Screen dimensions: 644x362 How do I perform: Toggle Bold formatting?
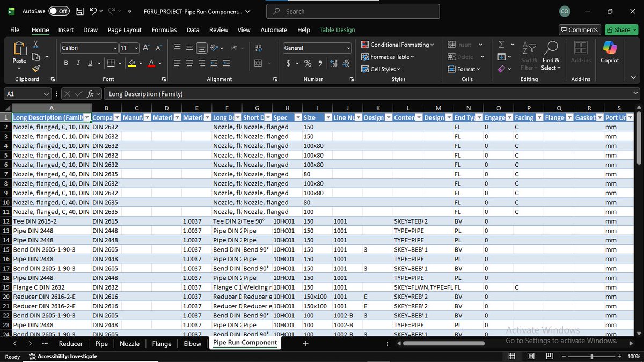(66, 63)
